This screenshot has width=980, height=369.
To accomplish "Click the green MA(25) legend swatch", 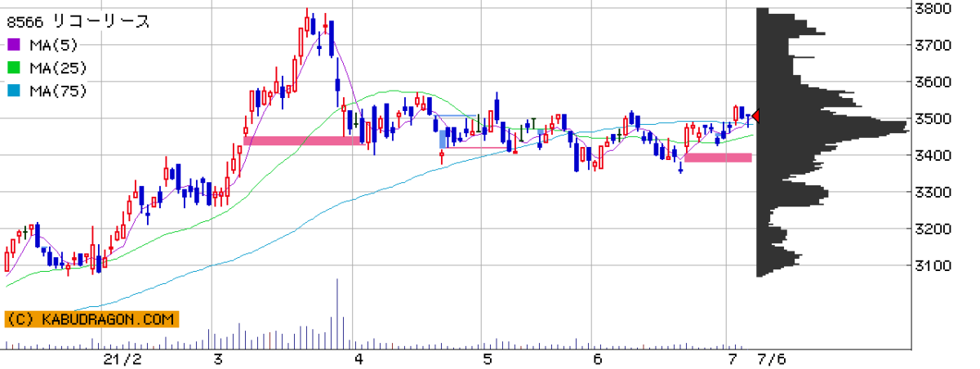I will pyautogui.click(x=13, y=67).
